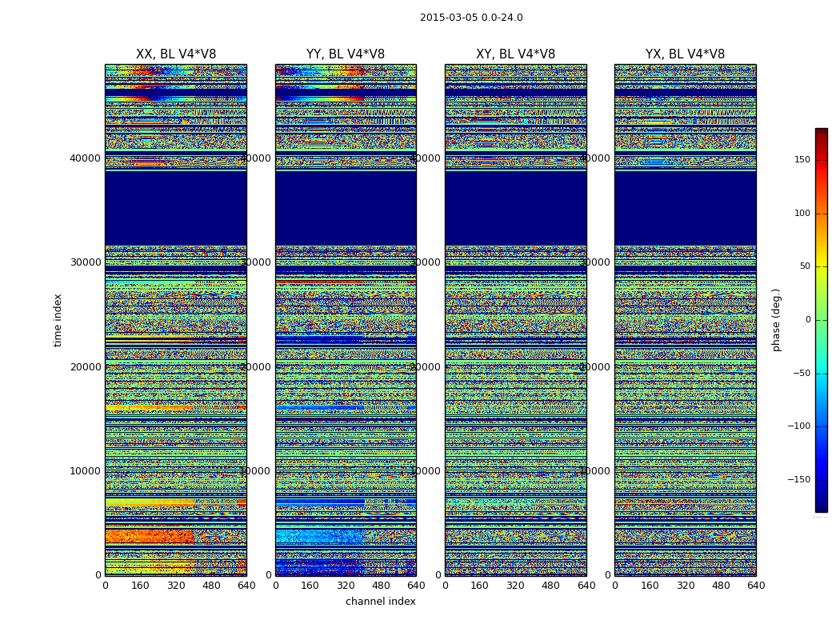The height and width of the screenshot is (640, 840).
Task: Select the YX, BL V4*V8 subplot title
Action: (x=685, y=54)
